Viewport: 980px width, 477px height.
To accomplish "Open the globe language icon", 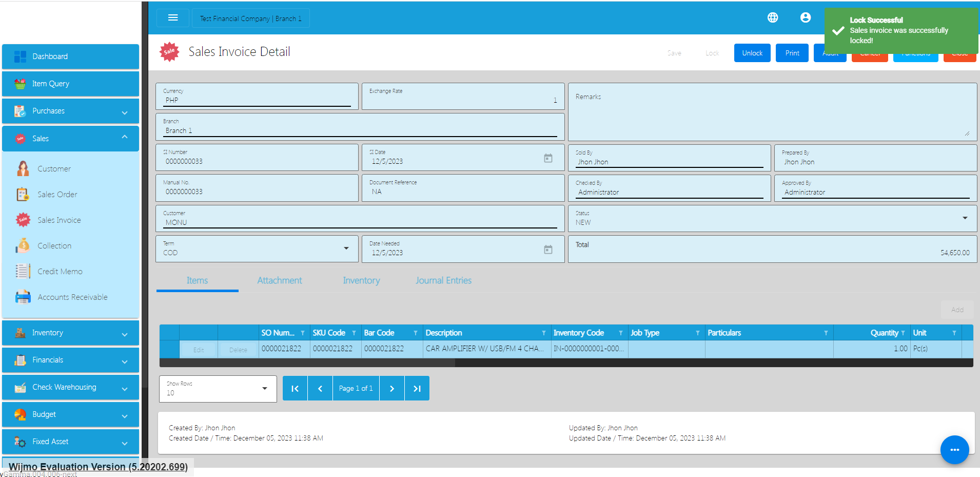I will (x=772, y=18).
